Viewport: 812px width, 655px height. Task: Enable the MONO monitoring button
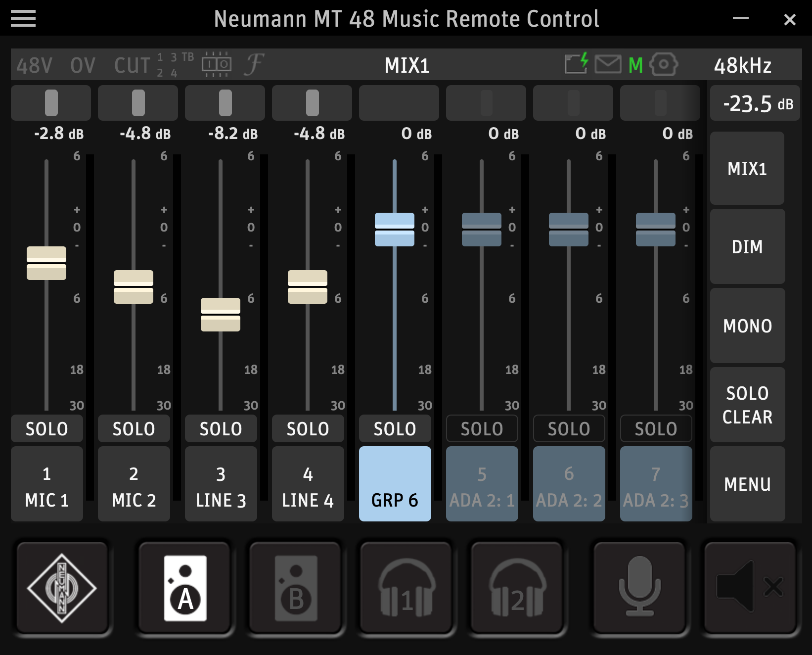[747, 326]
